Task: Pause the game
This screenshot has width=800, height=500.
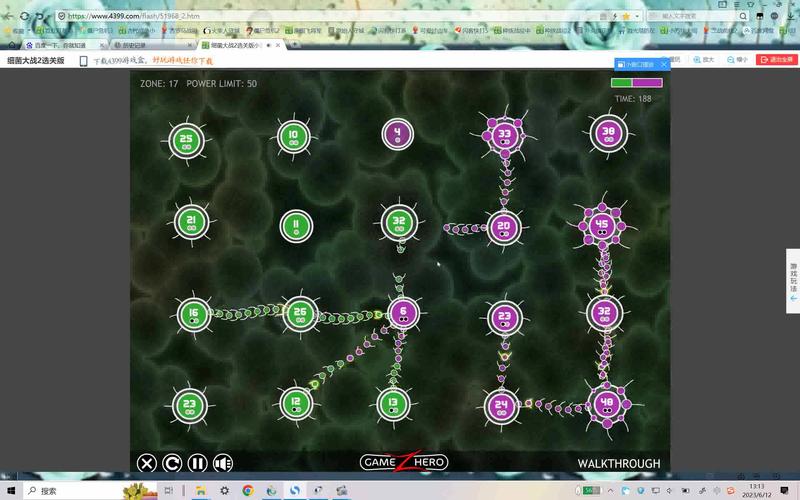Action: click(x=198, y=463)
